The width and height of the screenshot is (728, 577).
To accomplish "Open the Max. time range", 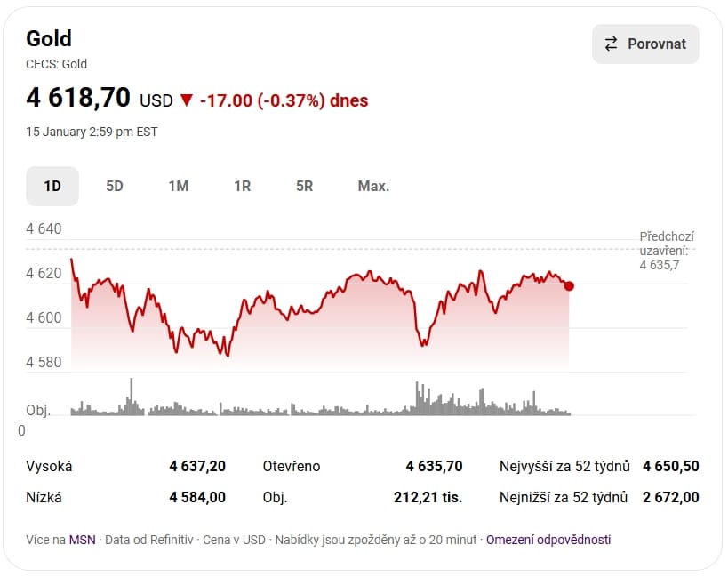I will [372, 186].
